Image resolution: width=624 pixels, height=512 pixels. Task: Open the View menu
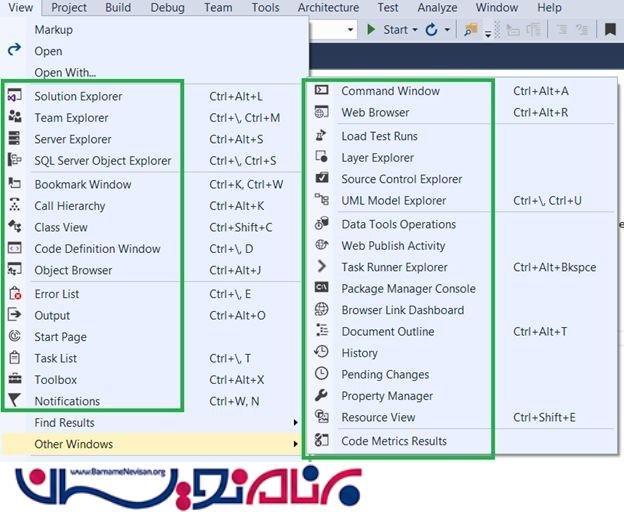[21, 8]
